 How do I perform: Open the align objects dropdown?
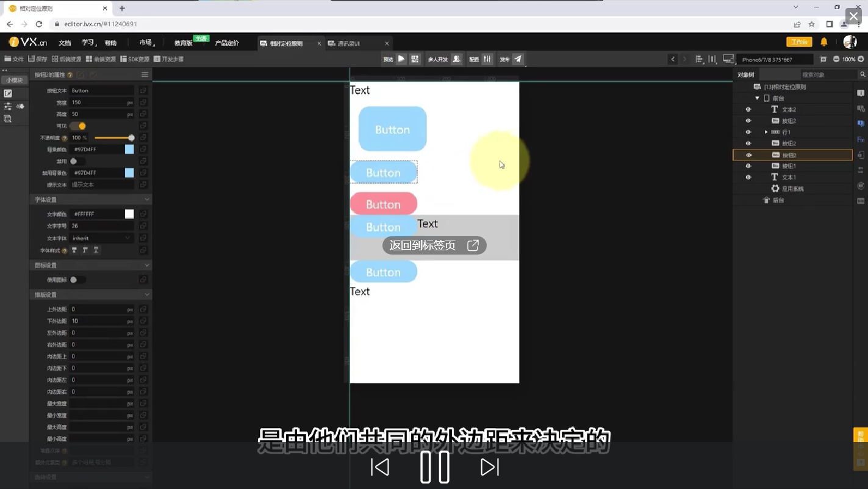point(700,59)
